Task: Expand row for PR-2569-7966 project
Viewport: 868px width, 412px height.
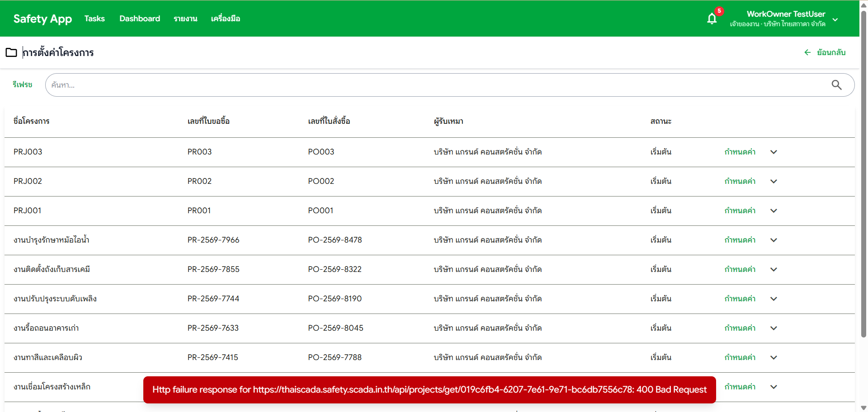Action: point(774,240)
